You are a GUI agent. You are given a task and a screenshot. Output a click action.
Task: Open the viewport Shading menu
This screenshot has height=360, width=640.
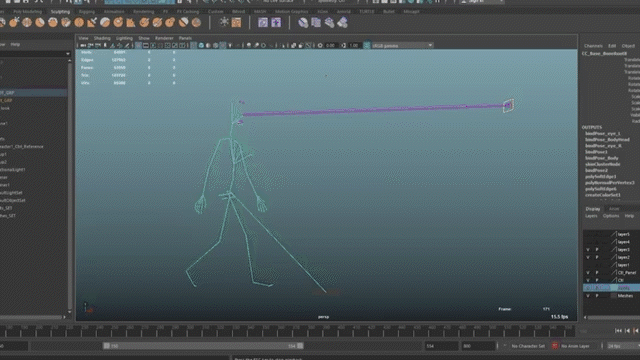(102, 38)
